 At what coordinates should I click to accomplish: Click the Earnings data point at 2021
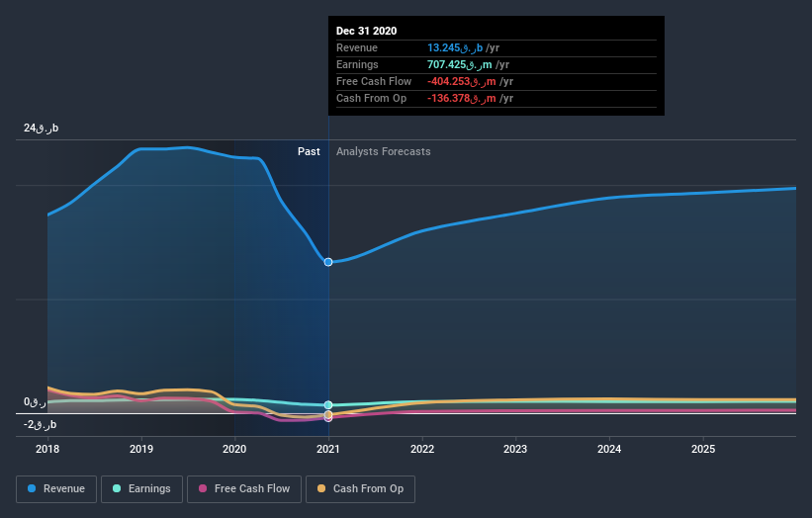(328, 405)
